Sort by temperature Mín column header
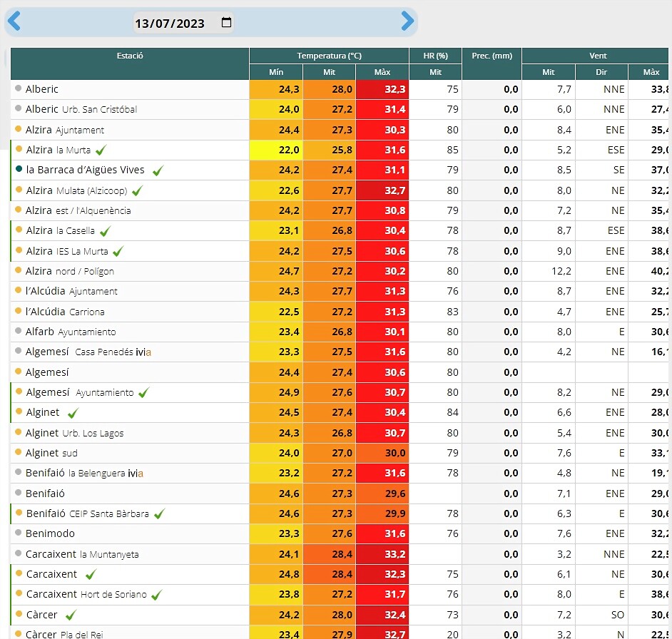 click(x=276, y=72)
